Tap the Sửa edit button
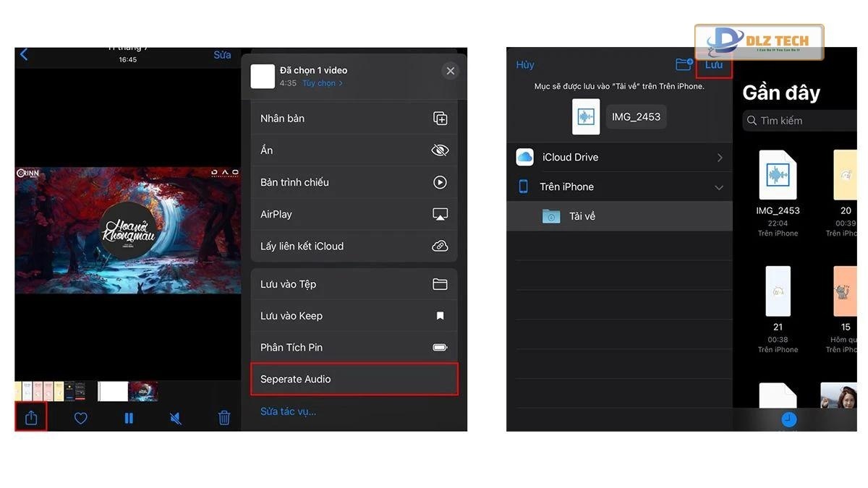 click(x=222, y=55)
